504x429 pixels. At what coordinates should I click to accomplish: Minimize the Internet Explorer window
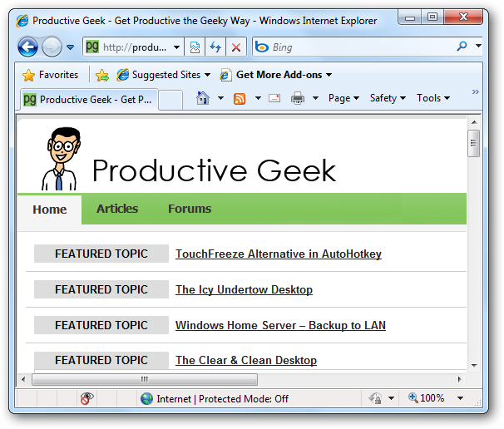410,17
